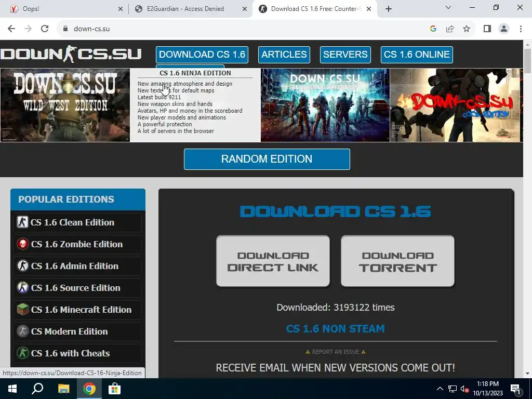The width and height of the screenshot is (532, 399).
Task: Reload the down-cs.su page
Action: [45, 29]
